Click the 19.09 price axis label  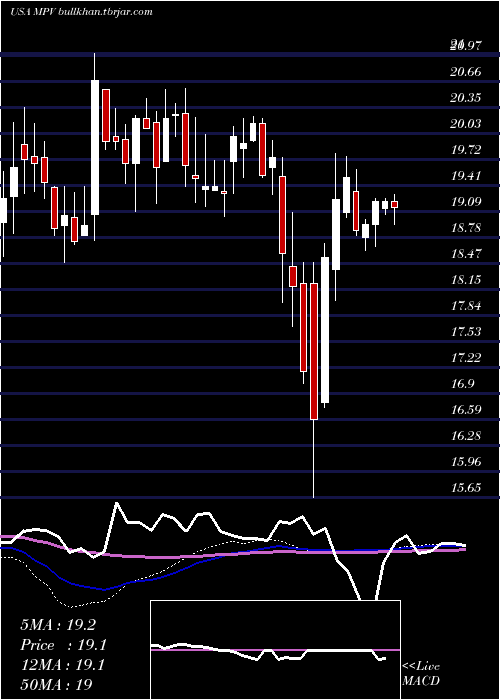(466, 201)
